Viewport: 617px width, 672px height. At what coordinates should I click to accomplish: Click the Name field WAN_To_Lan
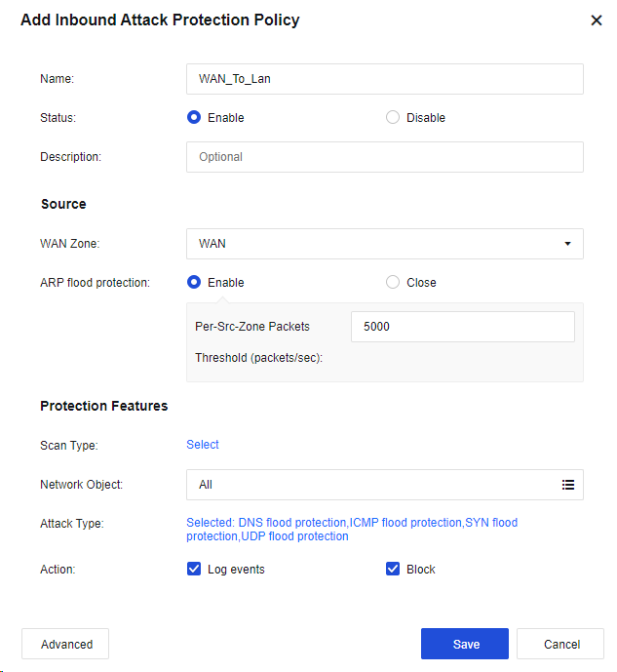384,79
